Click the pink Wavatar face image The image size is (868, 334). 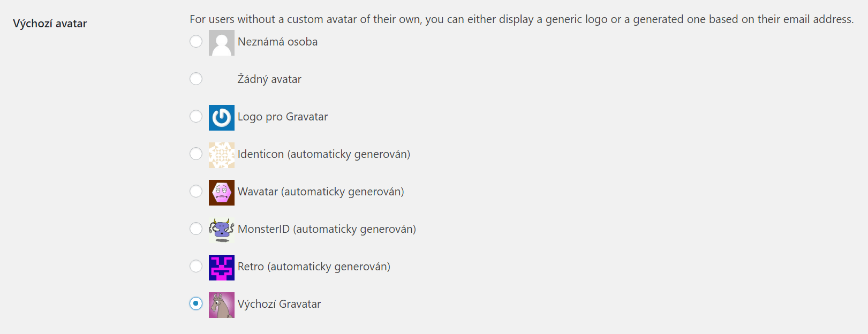[x=222, y=193]
